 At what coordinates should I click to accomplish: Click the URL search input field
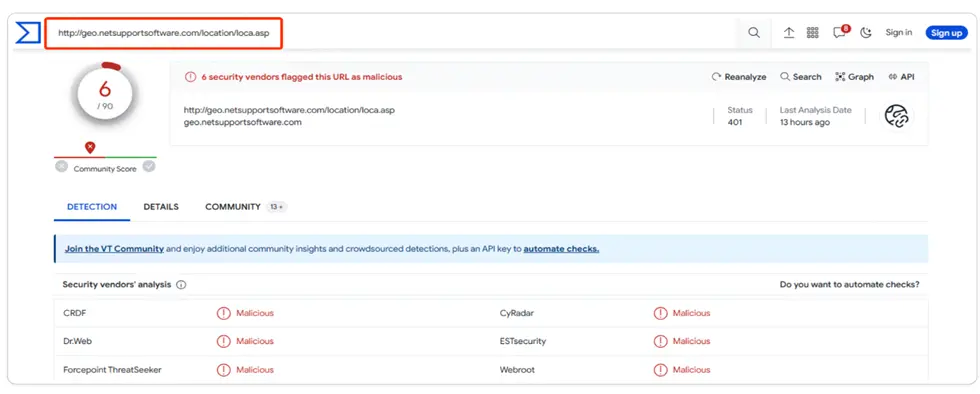[x=164, y=33]
